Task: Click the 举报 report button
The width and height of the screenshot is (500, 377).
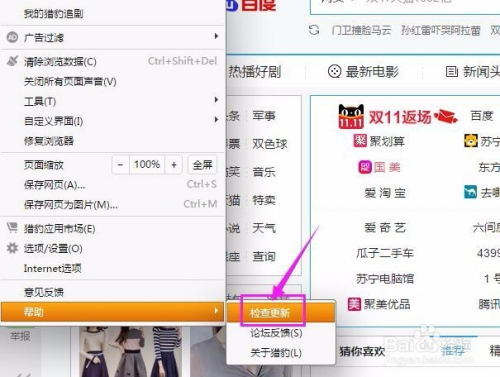Action: 20,337
